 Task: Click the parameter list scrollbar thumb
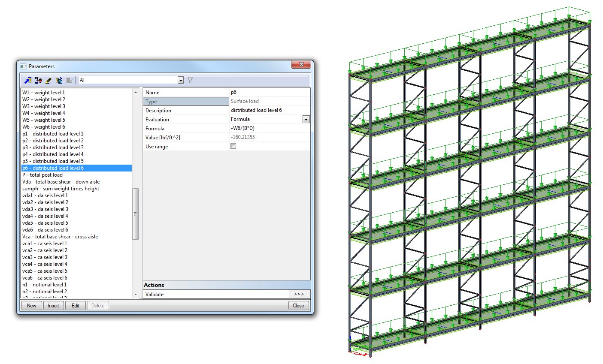[136, 214]
